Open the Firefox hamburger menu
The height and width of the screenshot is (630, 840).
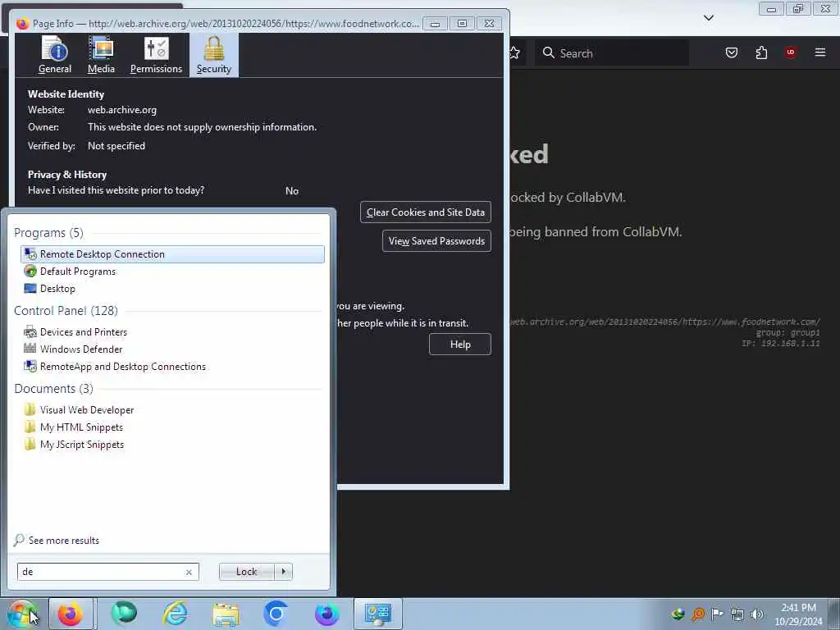[820, 52]
